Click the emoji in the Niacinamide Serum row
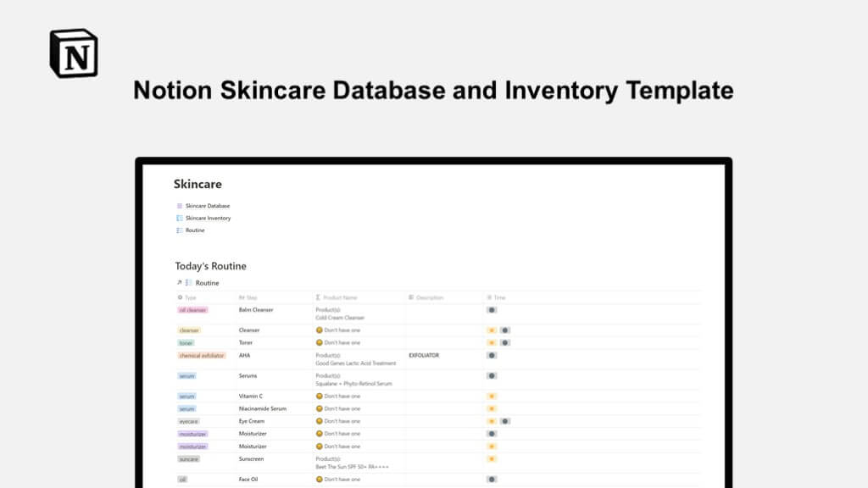The width and height of the screenshot is (868, 488). pyautogui.click(x=319, y=409)
